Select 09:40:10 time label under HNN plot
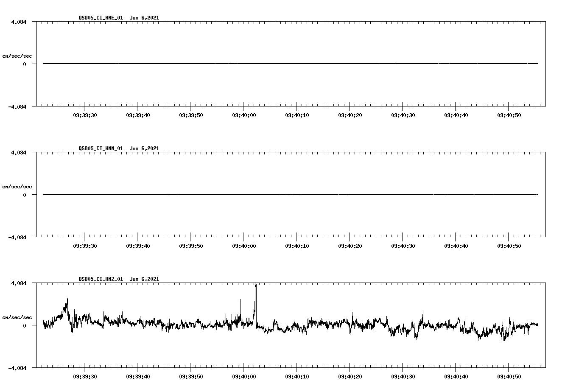 tap(297, 246)
